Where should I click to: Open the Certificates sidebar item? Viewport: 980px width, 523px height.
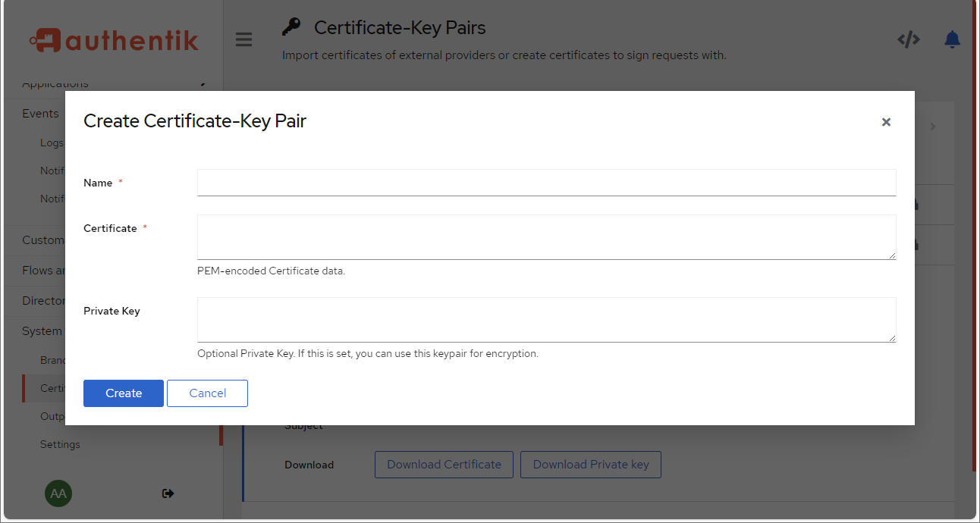(x=52, y=388)
